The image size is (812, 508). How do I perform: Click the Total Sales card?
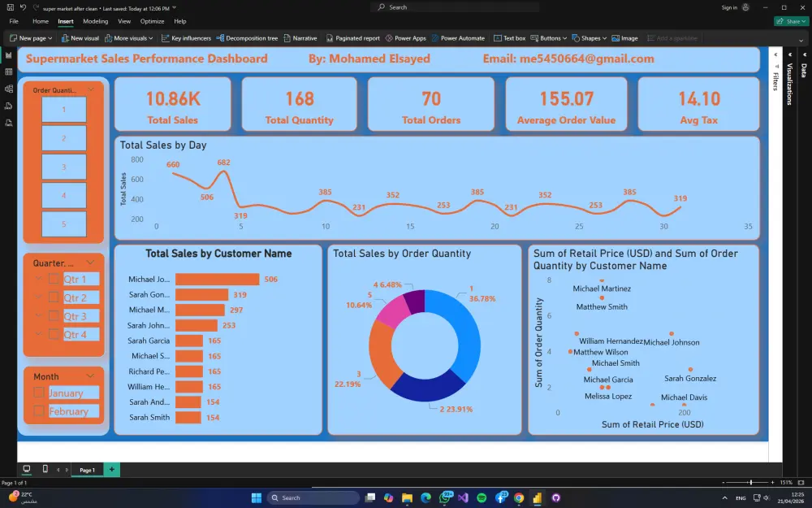(x=172, y=104)
